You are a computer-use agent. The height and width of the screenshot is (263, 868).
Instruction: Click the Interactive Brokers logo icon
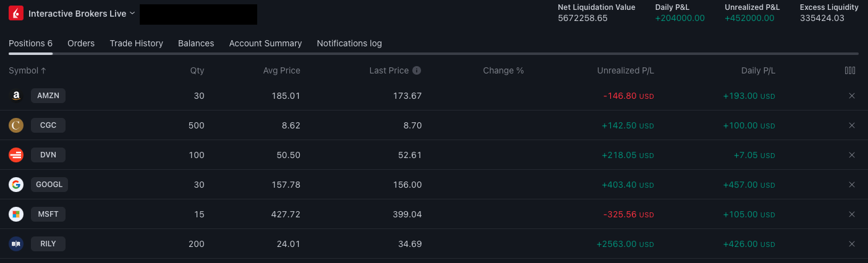pos(16,14)
